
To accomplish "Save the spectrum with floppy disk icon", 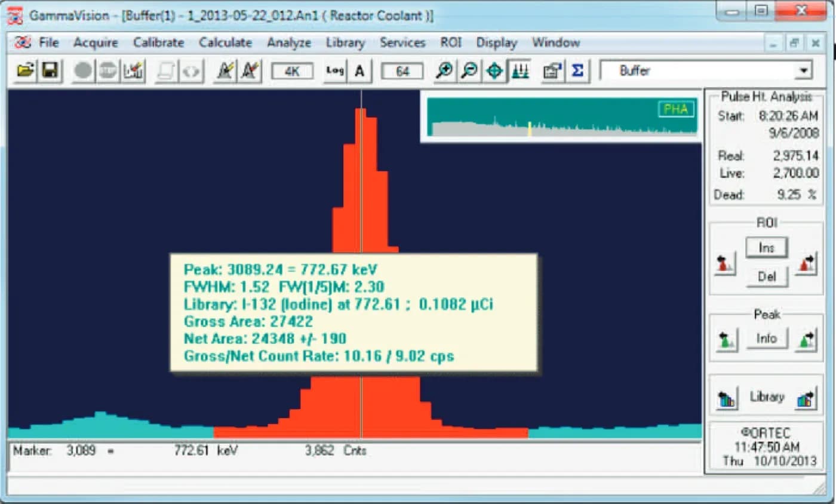I will (x=49, y=71).
